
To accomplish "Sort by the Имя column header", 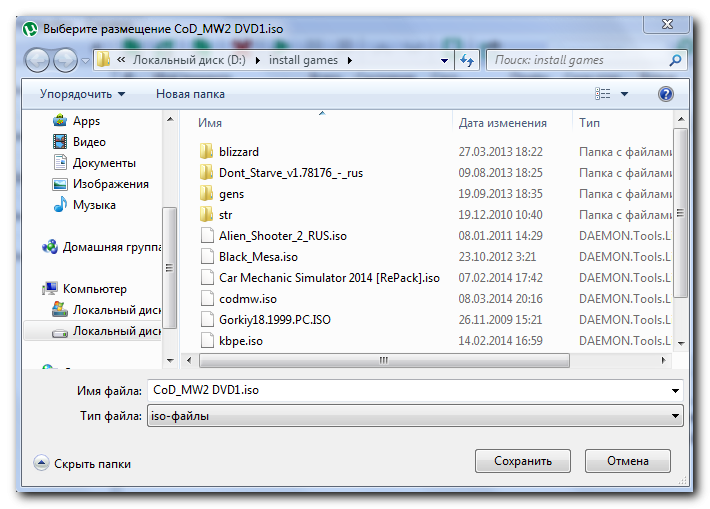I will coord(210,123).
